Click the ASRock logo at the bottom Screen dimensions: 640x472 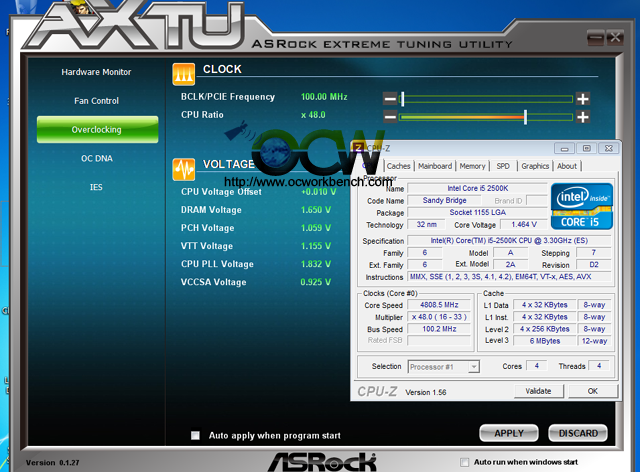(322, 462)
